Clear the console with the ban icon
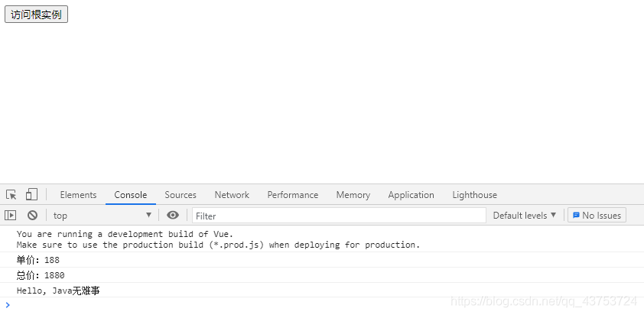Image resolution: width=644 pixels, height=315 pixels. [32, 215]
